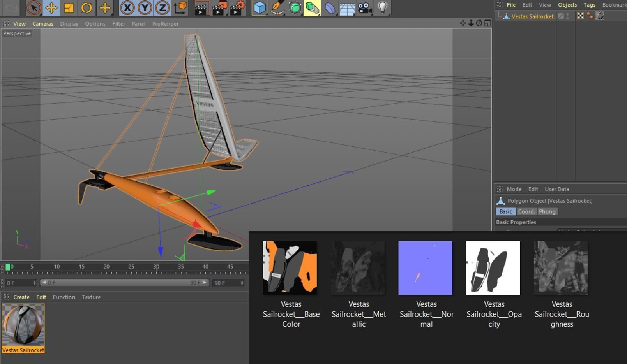
Task: Select the spline Pen tool
Action: (x=277, y=7)
